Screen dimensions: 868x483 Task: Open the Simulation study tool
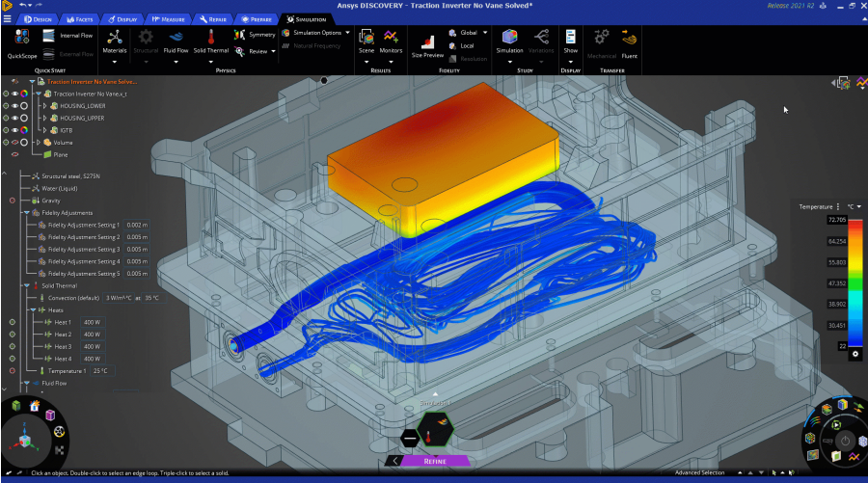[x=509, y=42]
